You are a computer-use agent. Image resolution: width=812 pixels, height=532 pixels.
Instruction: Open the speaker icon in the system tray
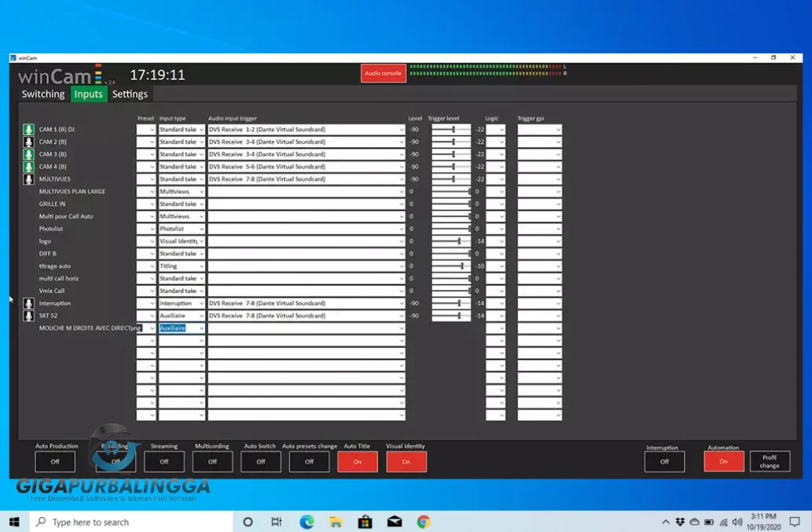(x=737, y=521)
